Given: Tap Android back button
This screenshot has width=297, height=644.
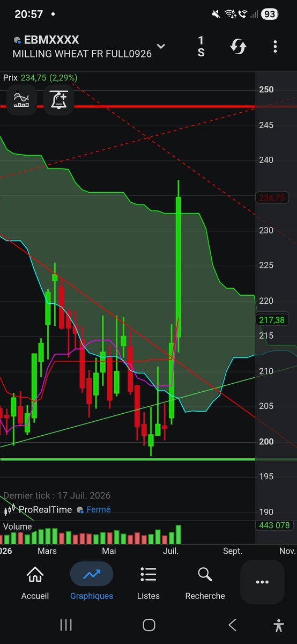Looking at the screenshot, I should pyautogui.click(x=232, y=625).
